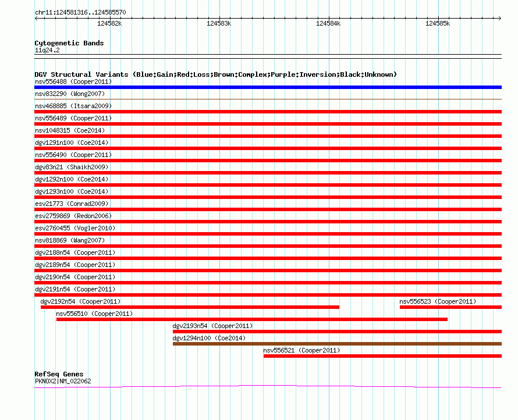Click the red bar of dgv2192n54
This screenshot has width=518, height=420.
pos(190,307)
